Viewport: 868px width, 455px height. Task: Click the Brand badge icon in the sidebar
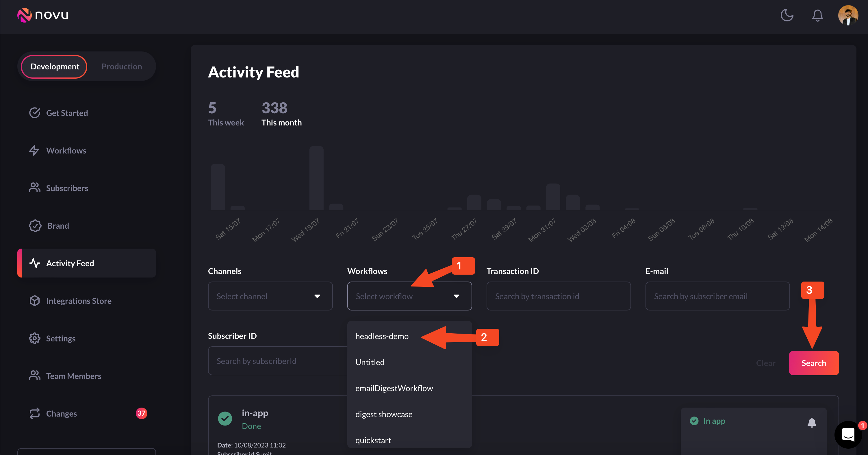click(x=35, y=225)
